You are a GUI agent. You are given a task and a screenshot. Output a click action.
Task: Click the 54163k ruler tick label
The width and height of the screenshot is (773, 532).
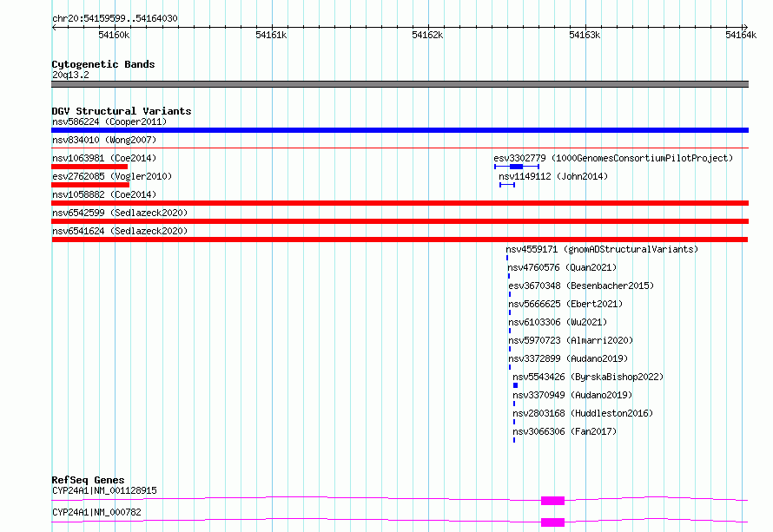585,35
